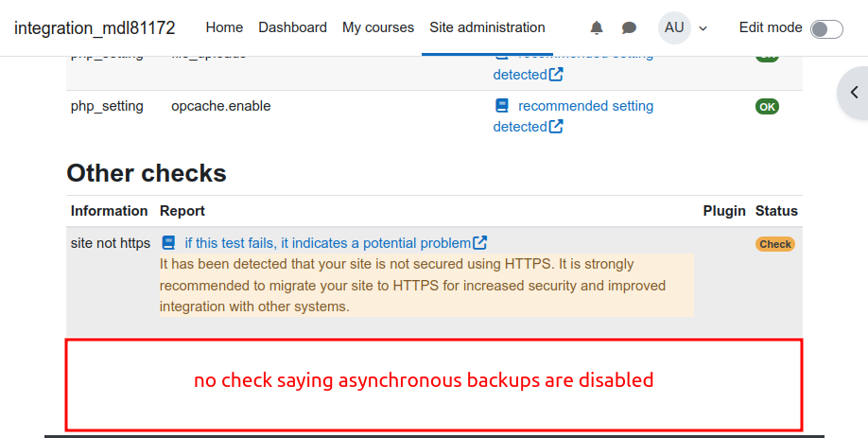This screenshot has width=868, height=438.
Task: Click the orange Check status badge
Action: coord(775,244)
